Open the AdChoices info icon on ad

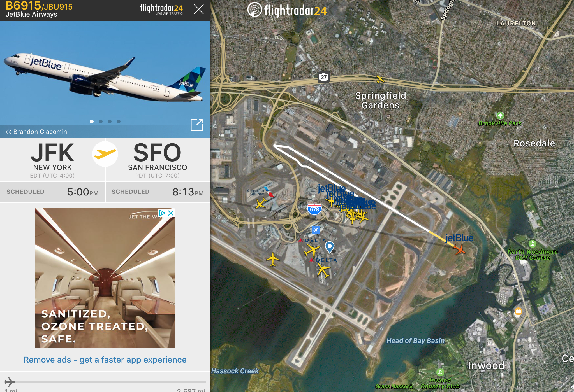click(x=162, y=213)
